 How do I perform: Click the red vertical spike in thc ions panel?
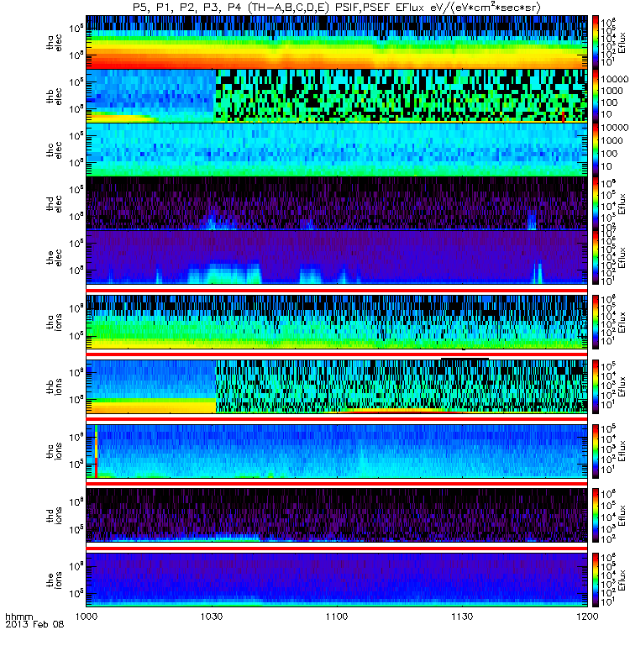pos(97,451)
